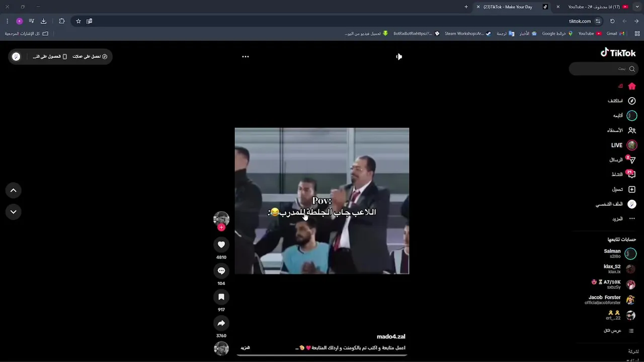Open a new browser tab
This screenshot has height=362, width=644.
click(466, 7)
